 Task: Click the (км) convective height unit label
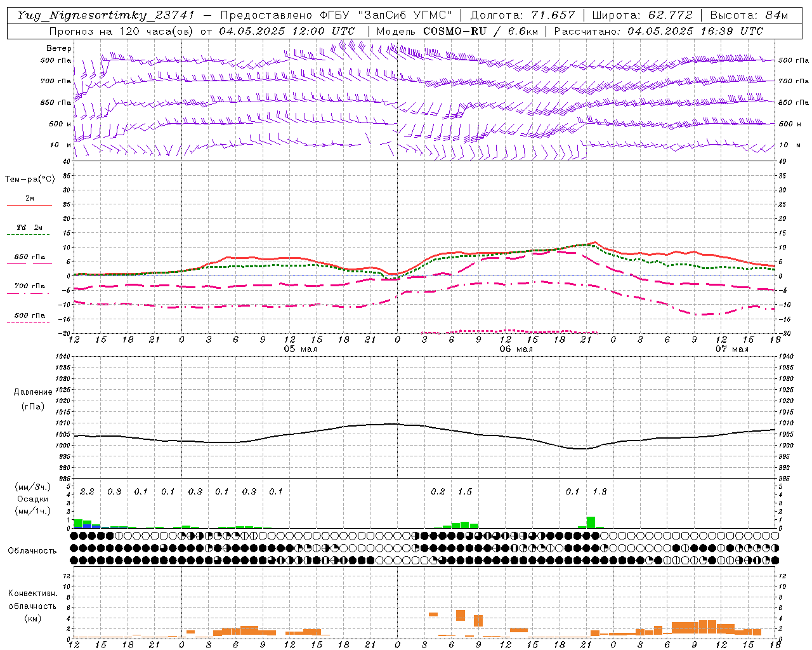(x=33, y=618)
